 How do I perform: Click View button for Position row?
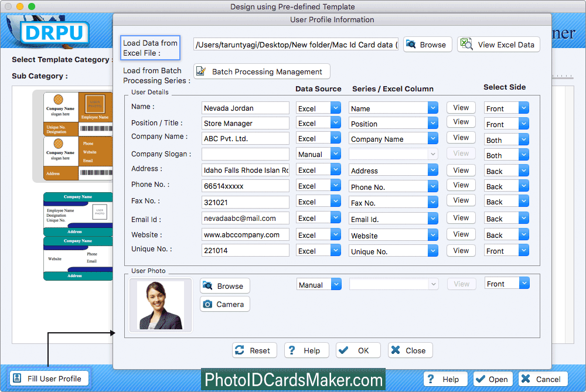coord(461,122)
